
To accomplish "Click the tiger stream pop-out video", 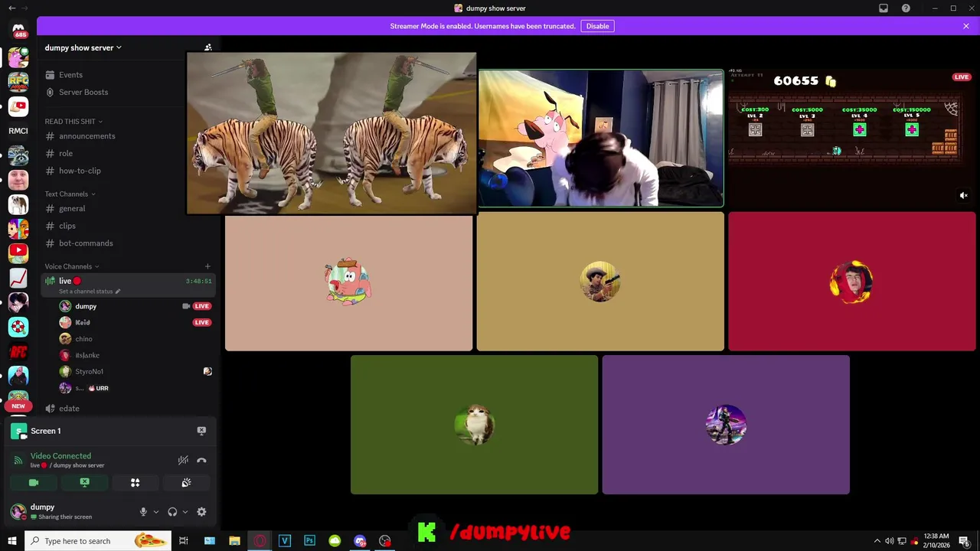I will (332, 133).
